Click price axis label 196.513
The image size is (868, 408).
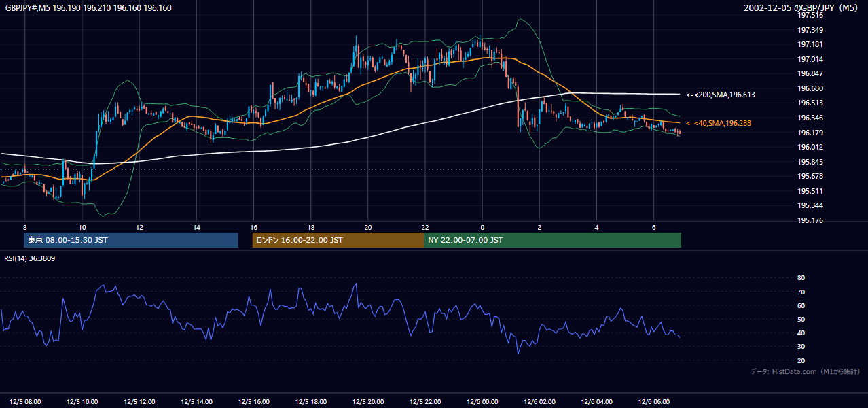[x=809, y=103]
